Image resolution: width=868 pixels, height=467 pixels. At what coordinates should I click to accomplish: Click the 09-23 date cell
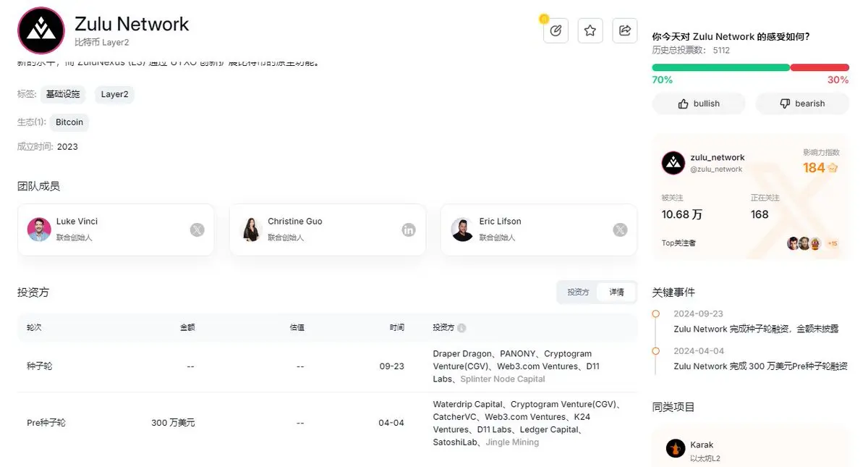[x=391, y=366]
